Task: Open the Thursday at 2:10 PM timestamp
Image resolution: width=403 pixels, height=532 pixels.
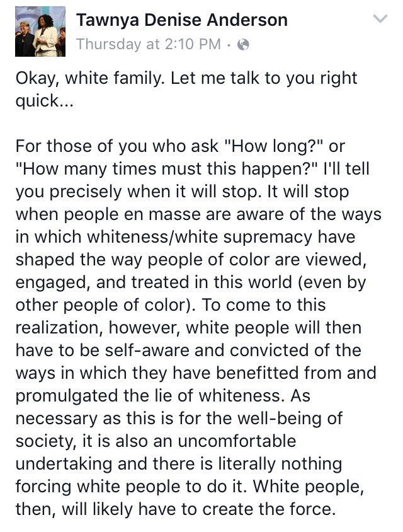Action: (148, 44)
